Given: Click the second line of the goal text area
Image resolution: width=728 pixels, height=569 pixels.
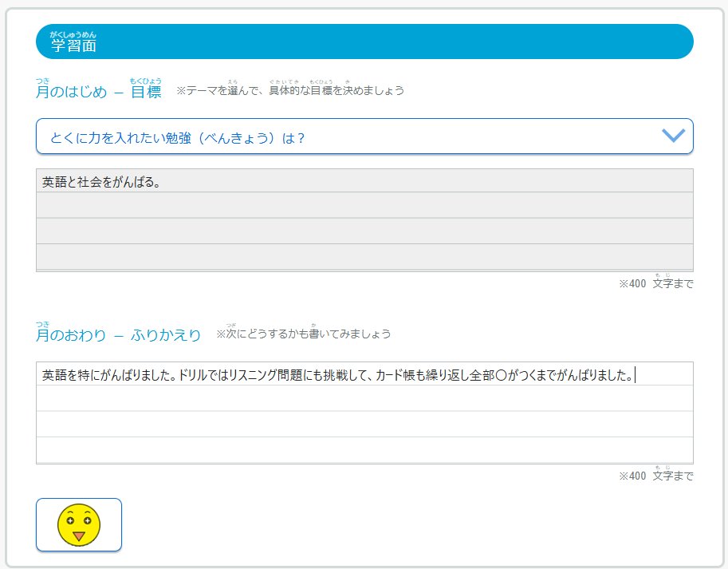Looking at the screenshot, I should [364, 205].
